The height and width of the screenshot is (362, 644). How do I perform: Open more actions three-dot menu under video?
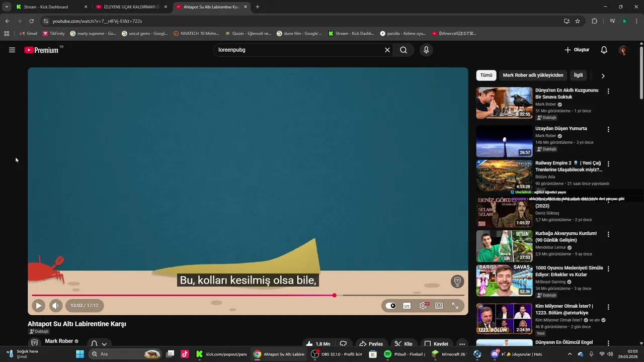[x=462, y=344]
